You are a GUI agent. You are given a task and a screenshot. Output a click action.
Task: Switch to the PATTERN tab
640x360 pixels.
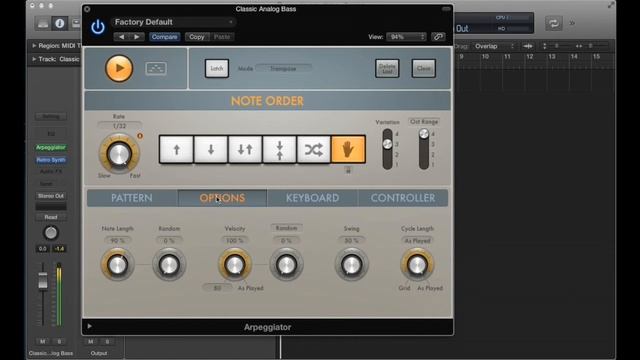(132, 198)
